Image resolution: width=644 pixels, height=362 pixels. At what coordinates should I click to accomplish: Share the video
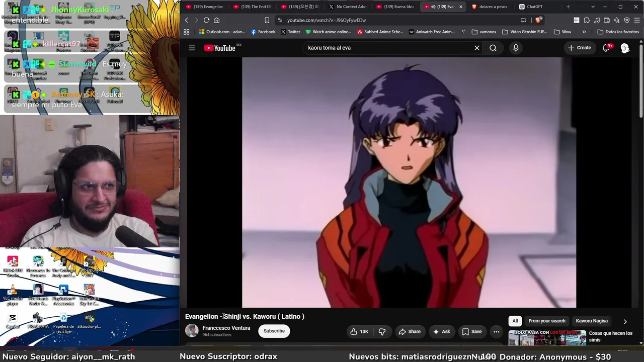click(x=410, y=332)
